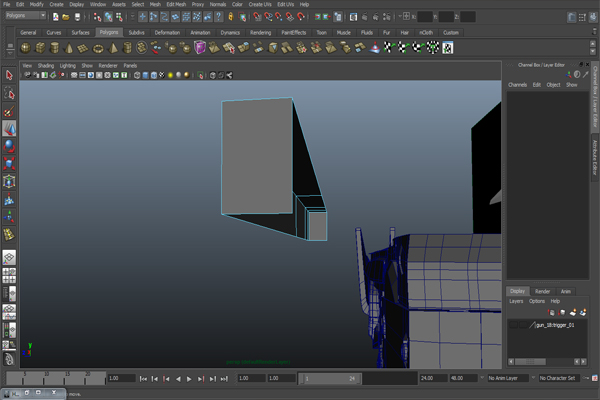Click the Save Scene icon
This screenshot has height=400, width=600.
pos(77,17)
